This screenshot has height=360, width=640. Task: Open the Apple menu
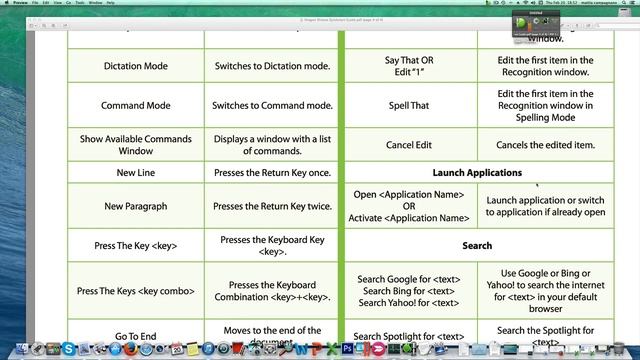tap(7, 3)
